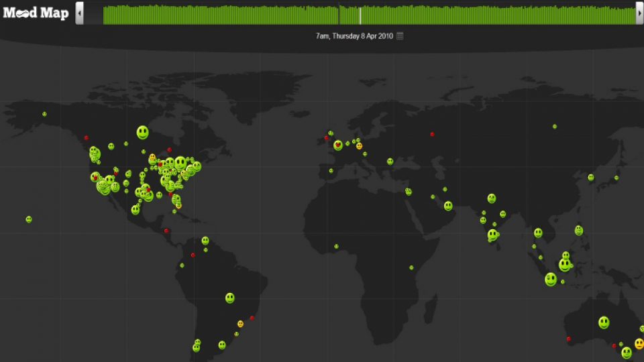Click the green smiley in Mexico
Screen dimensions: 644x362
(135, 210)
